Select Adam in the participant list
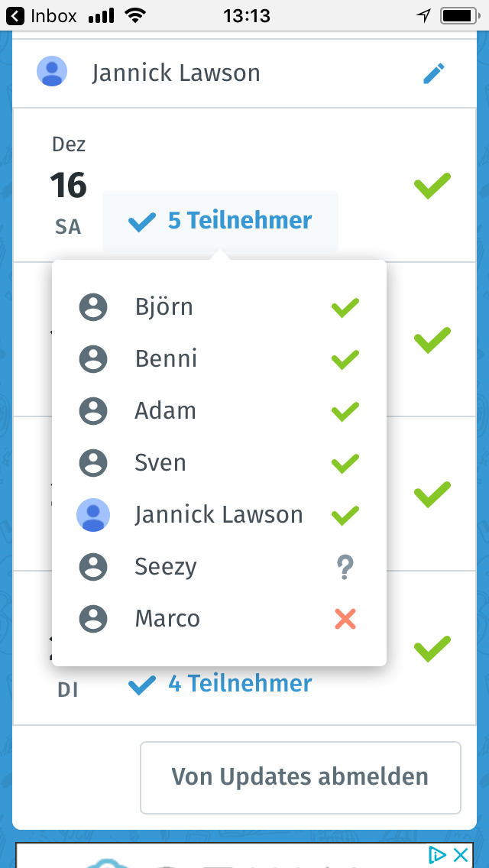Viewport: 489px width, 868px height. [166, 411]
